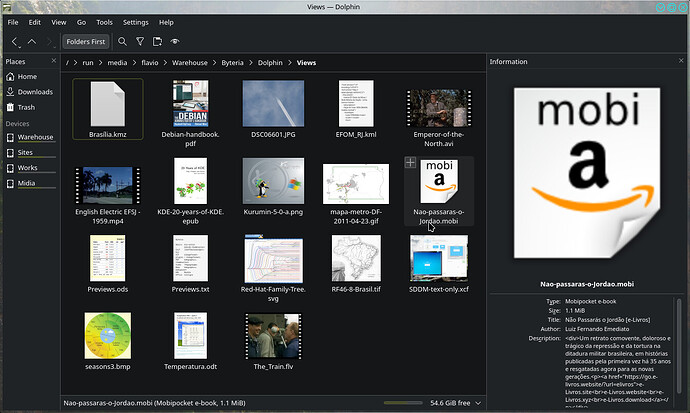Image resolution: width=690 pixels, height=413 pixels.
Task: Select the RF46-8-Brasil.tif thumbnail
Action: (x=356, y=258)
